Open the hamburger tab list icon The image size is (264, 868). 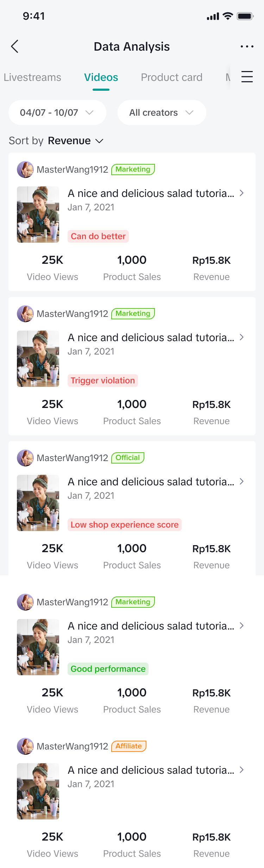coord(247,77)
